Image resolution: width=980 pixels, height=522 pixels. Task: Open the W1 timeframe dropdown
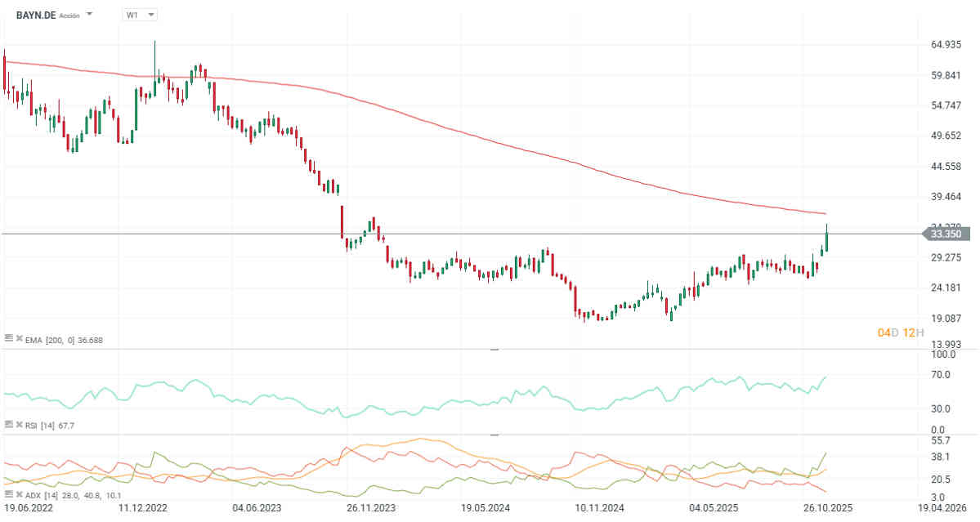click(x=140, y=15)
